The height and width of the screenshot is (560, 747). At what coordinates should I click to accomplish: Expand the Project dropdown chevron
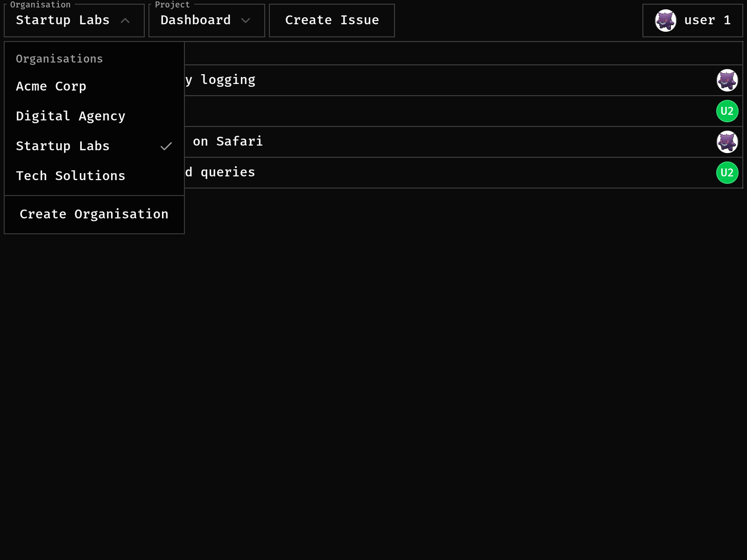pos(246,21)
